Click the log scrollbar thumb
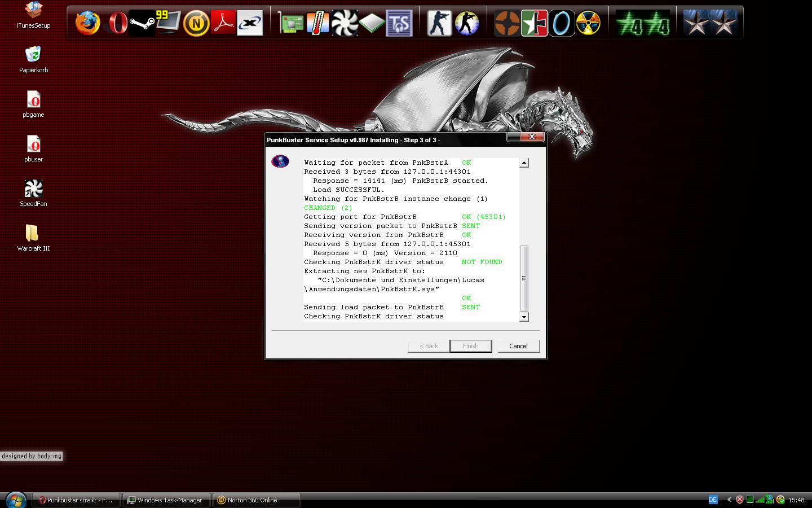 [x=524, y=278]
